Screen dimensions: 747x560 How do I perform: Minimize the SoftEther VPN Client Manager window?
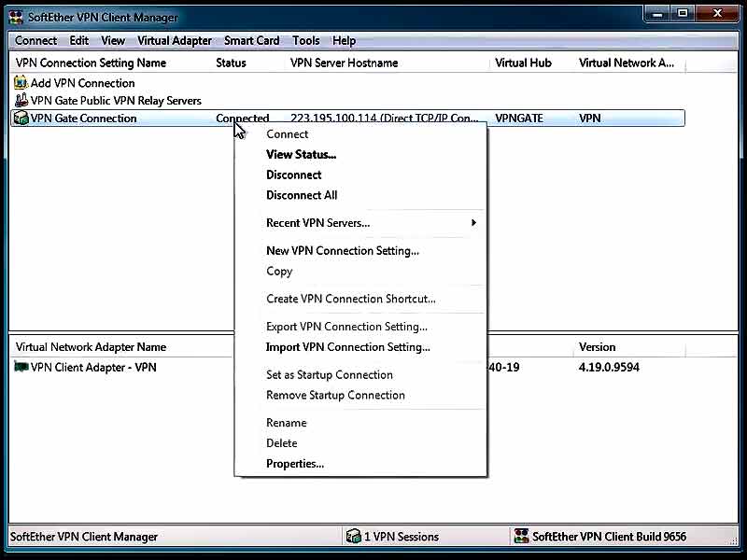[658, 14]
